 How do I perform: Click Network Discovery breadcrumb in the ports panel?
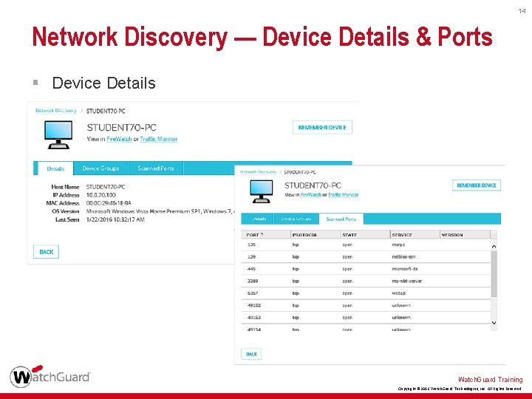[x=258, y=171]
